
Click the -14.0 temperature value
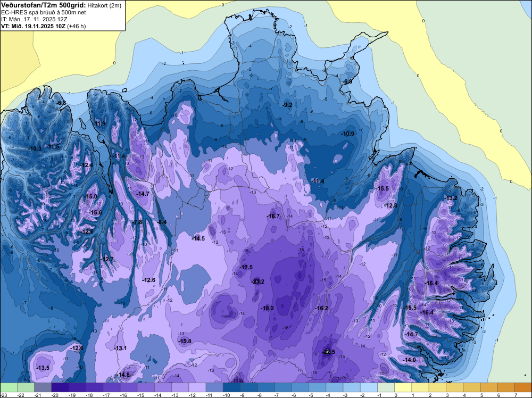click(x=409, y=360)
